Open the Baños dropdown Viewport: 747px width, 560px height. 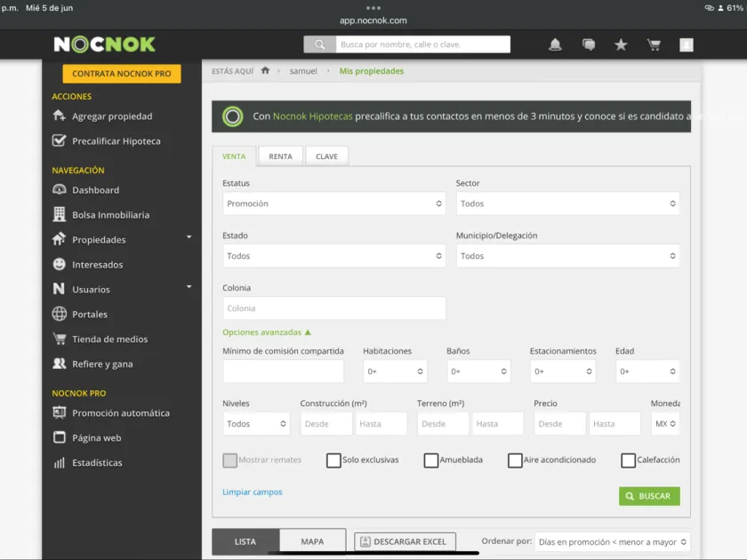pyautogui.click(x=478, y=372)
